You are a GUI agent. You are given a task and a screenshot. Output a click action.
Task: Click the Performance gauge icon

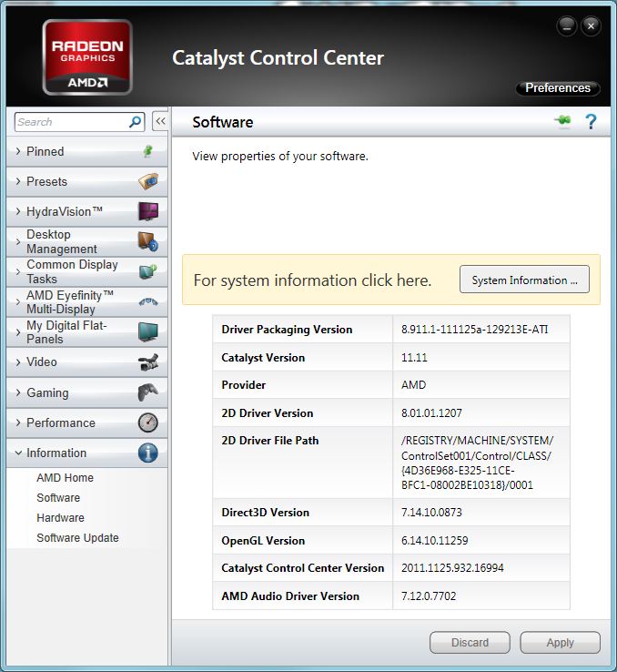(148, 423)
